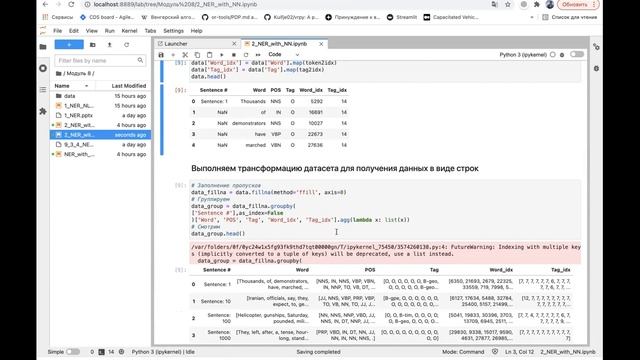Open the cell type dropdown showing Code
The width and height of the screenshot is (640, 360).
284,54
